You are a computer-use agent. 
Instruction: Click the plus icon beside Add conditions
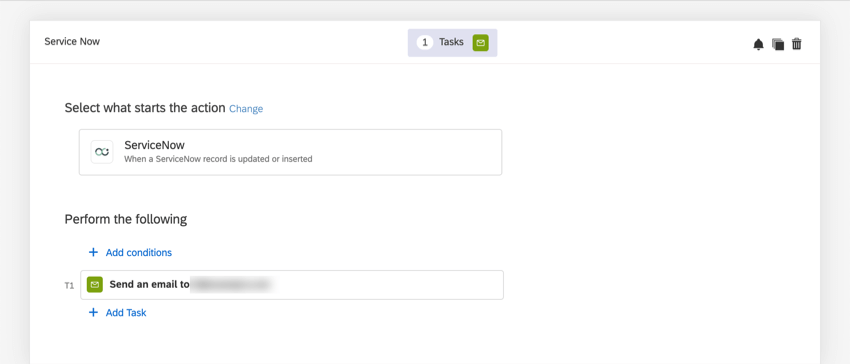point(93,252)
